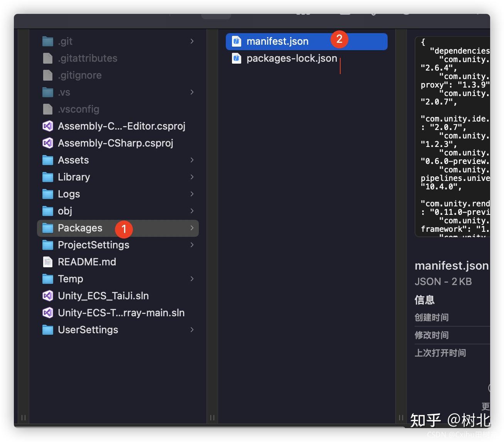Click the Visual Studio icon on Unity_ECS_TaiJi.sln

tap(47, 296)
